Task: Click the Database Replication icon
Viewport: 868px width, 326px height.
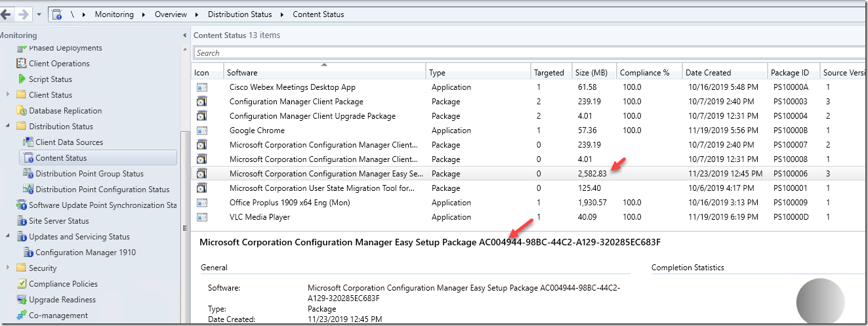Action: 21,111
